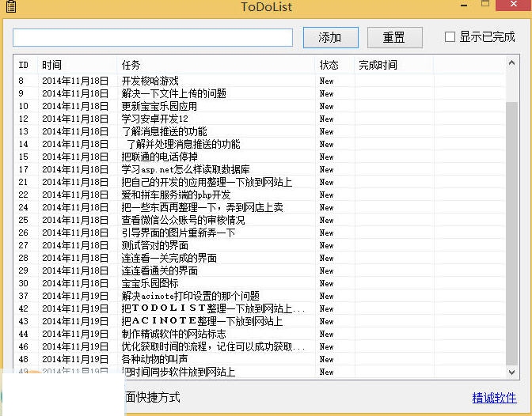Click the date cell in row 21
Image resolution: width=532 pixels, height=416 pixels.
[75, 182]
